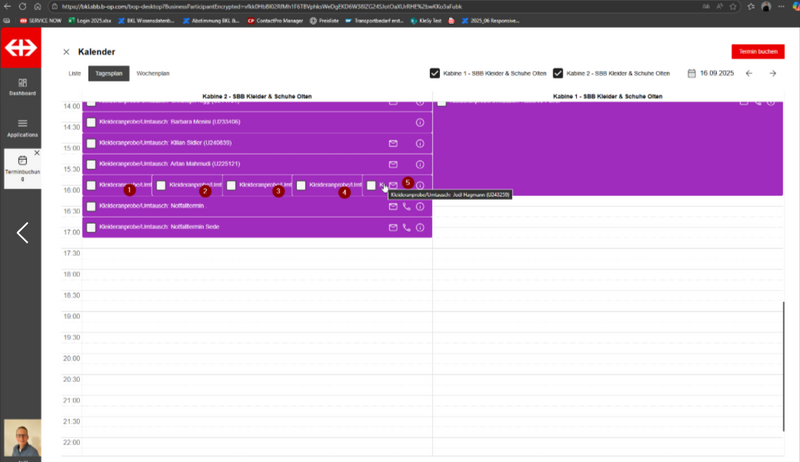The width and height of the screenshot is (800, 462).
Task: Click the info icon for Barbara Memini appointment
Action: click(420, 122)
